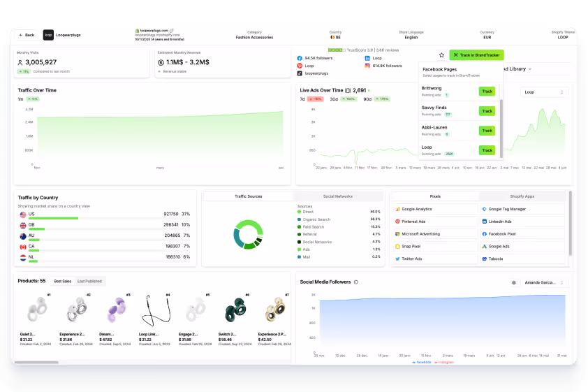Click the Social Media Followers info icon

click(x=356, y=282)
